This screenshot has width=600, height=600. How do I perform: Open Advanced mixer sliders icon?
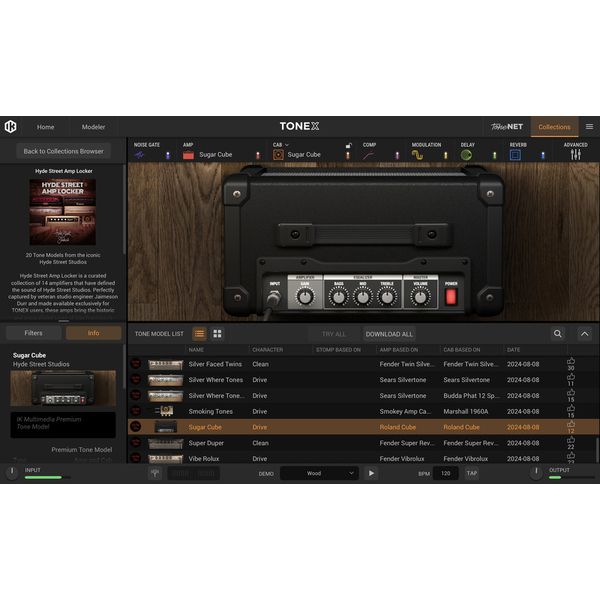click(x=576, y=155)
